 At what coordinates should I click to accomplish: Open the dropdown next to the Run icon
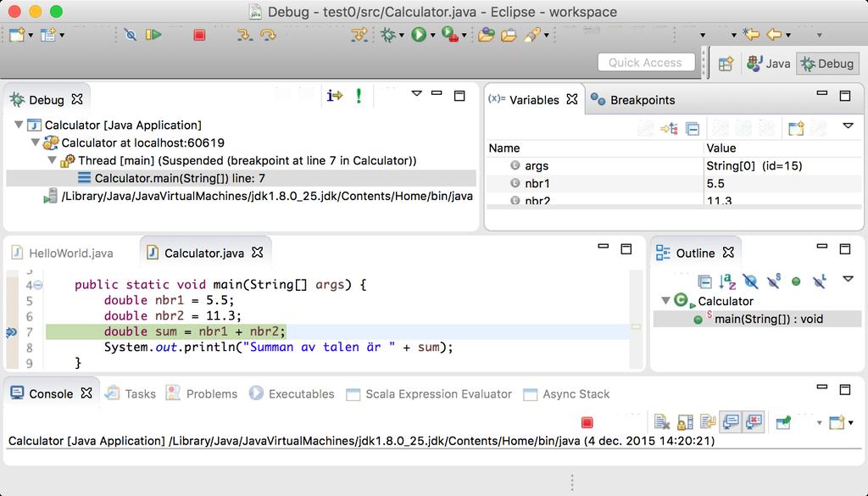pos(432,36)
